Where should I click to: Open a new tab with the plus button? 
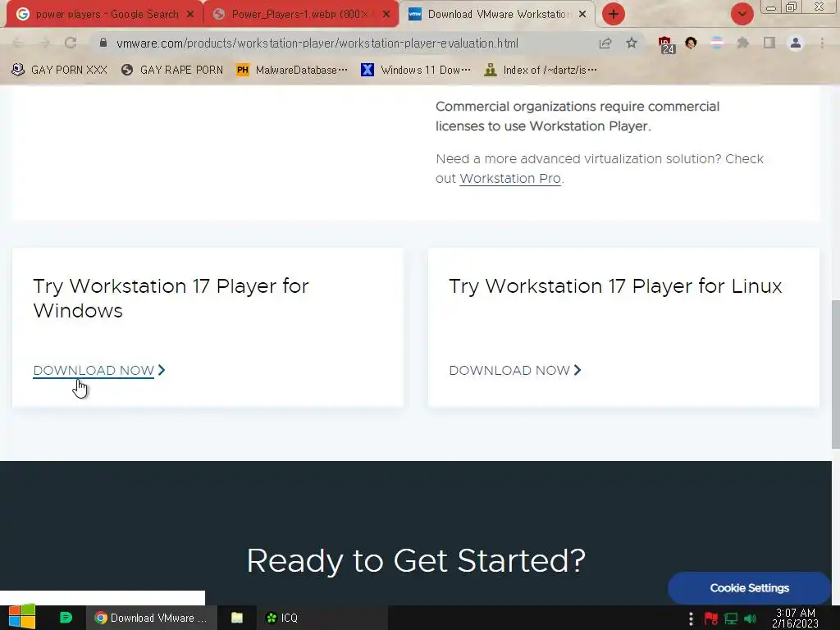coord(614,14)
